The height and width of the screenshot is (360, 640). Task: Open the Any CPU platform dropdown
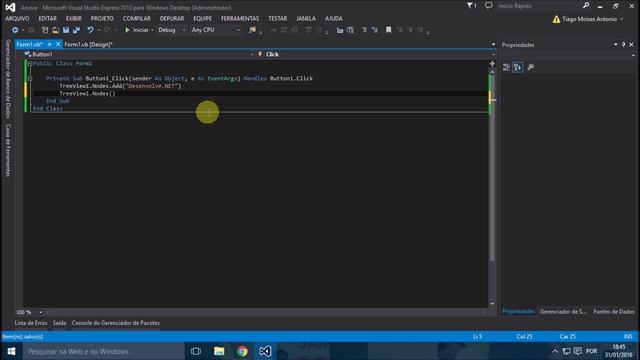tap(216, 30)
